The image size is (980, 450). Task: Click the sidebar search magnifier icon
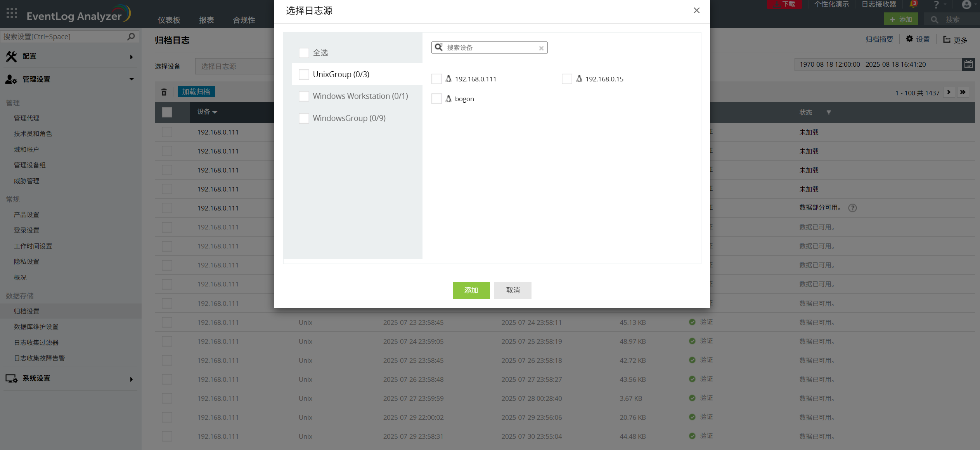[x=131, y=36]
